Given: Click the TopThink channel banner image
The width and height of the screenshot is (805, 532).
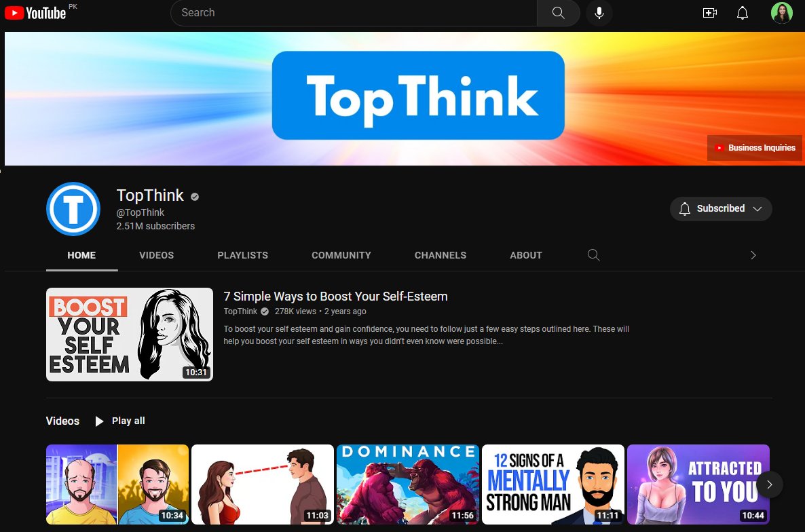Looking at the screenshot, I should [403, 98].
